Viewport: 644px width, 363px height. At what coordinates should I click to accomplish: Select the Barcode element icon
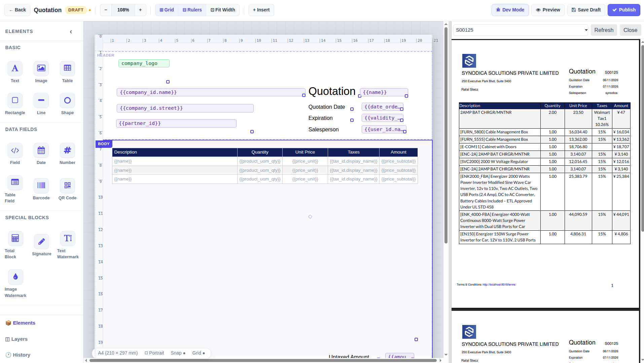point(41,186)
